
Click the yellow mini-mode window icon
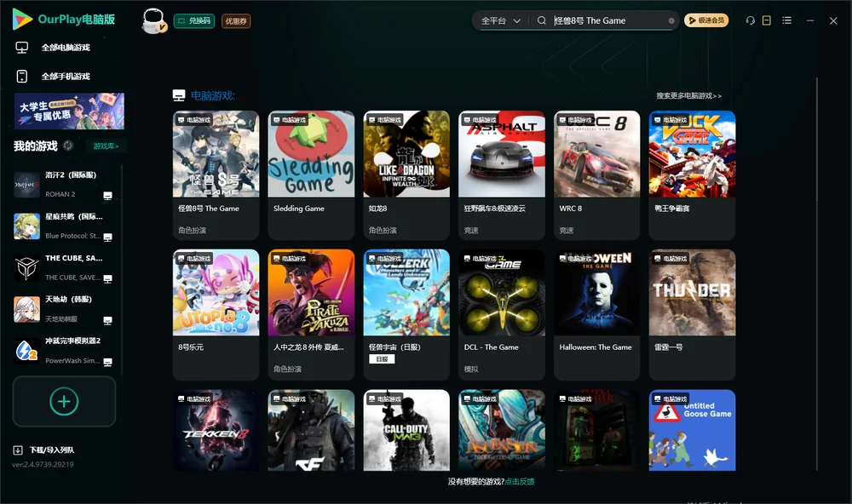(x=767, y=20)
